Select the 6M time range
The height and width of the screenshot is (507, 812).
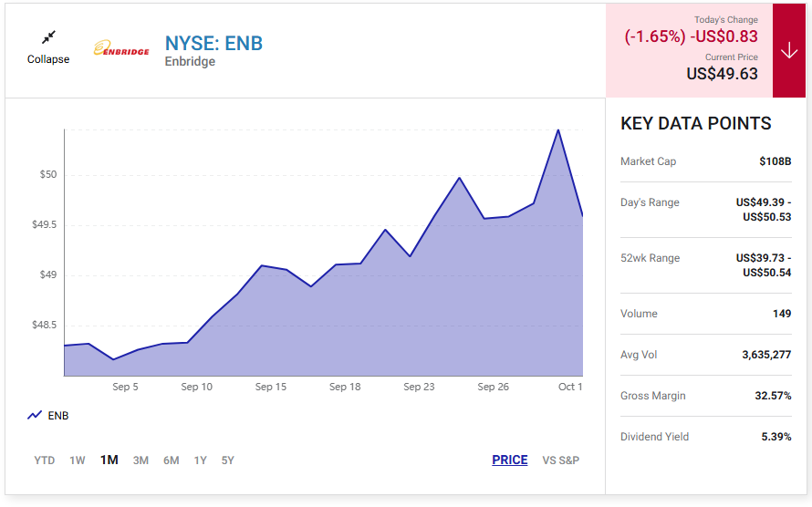click(172, 460)
